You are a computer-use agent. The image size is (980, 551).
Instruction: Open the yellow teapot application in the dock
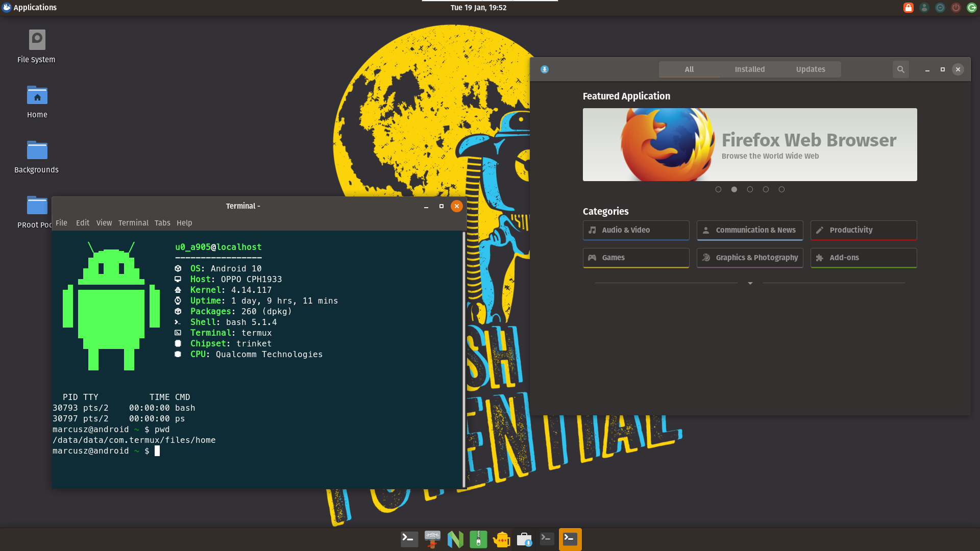pyautogui.click(x=501, y=539)
